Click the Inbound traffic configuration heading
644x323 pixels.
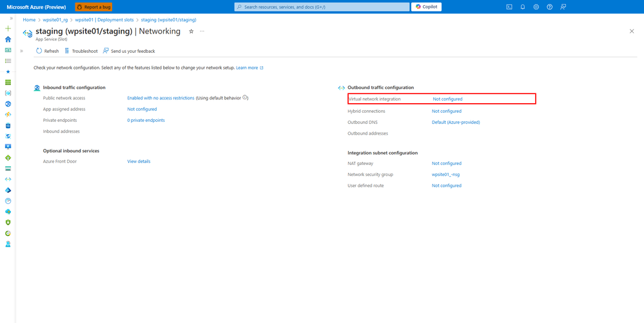[74, 88]
